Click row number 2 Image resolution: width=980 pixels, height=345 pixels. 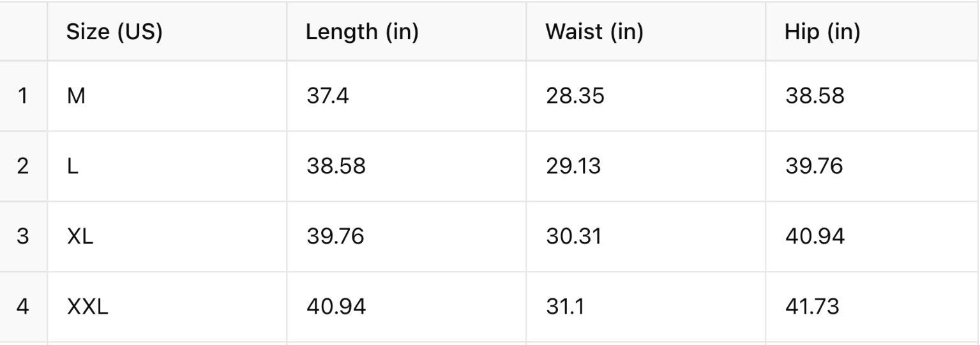22,167
